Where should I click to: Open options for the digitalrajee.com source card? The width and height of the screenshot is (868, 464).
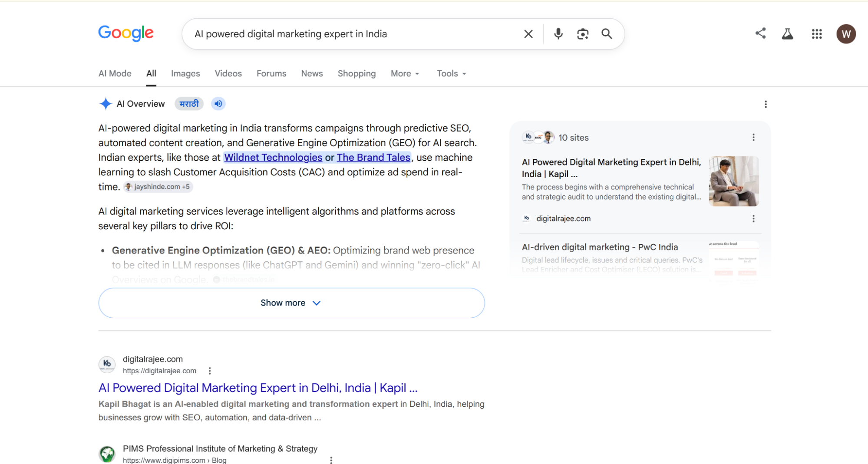753,219
